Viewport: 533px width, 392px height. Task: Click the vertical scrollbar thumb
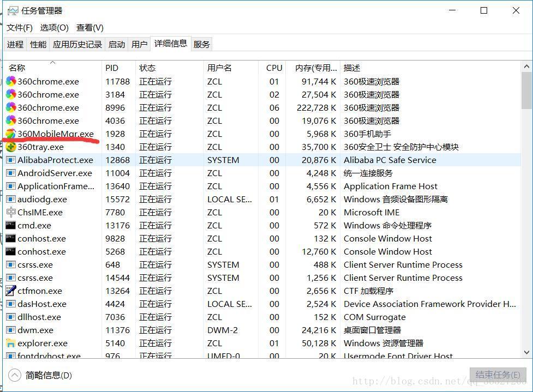pyautogui.click(x=526, y=91)
